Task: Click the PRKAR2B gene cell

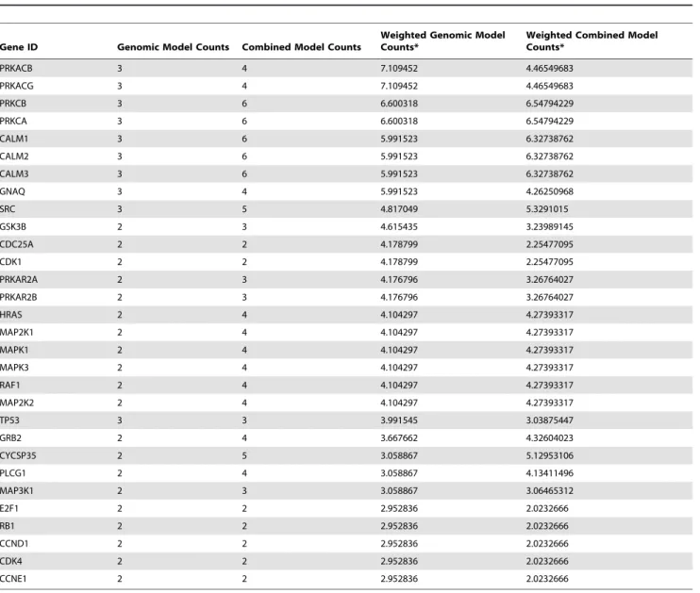Action: [x=18, y=297]
